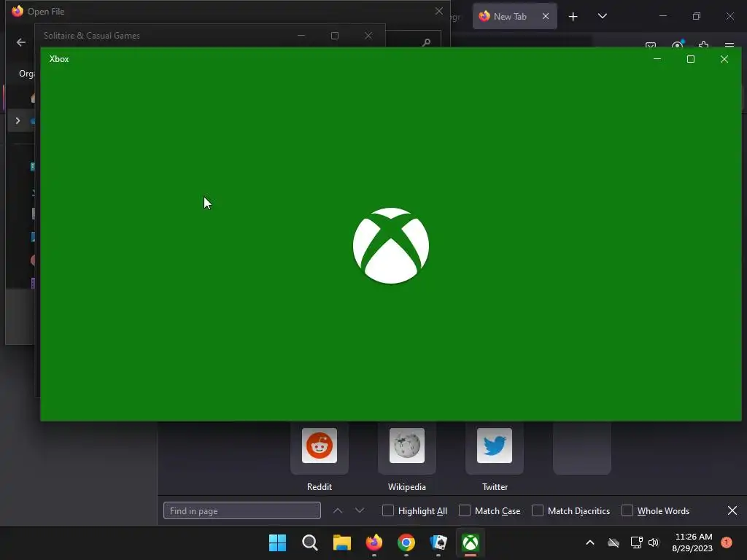
Task: Open the Firefox list all tabs dropdown
Action: pos(602,16)
